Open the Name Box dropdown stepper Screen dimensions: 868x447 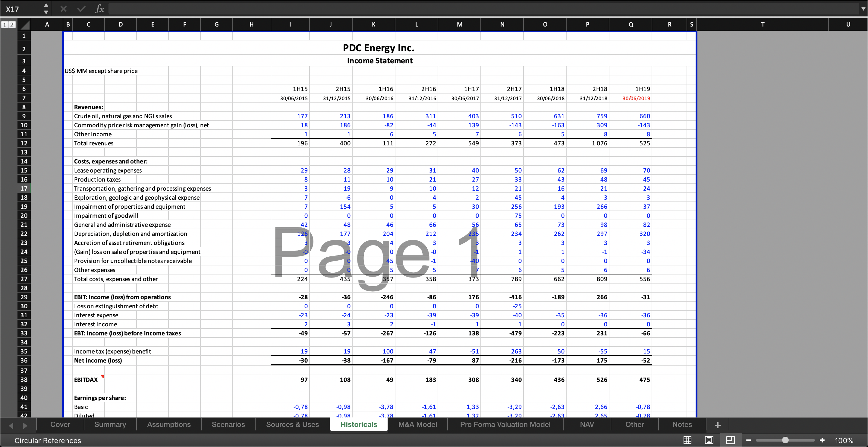pyautogui.click(x=46, y=9)
